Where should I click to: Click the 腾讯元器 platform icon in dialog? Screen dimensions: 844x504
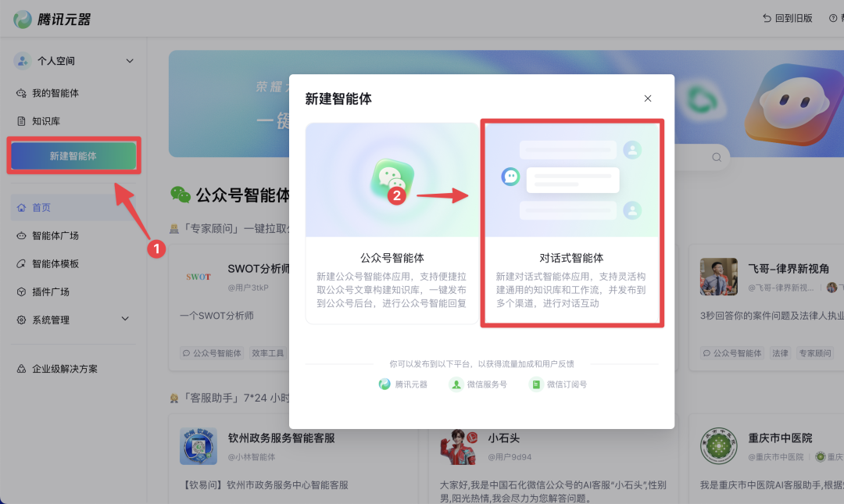[384, 384]
